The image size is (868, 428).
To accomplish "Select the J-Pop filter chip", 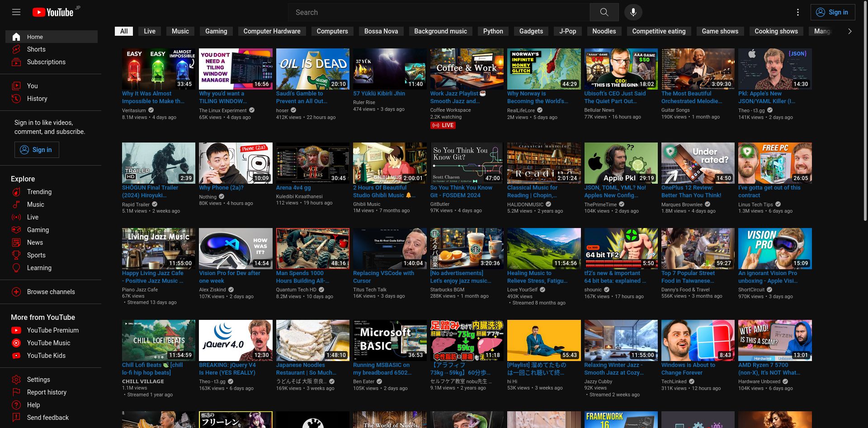I will point(567,31).
